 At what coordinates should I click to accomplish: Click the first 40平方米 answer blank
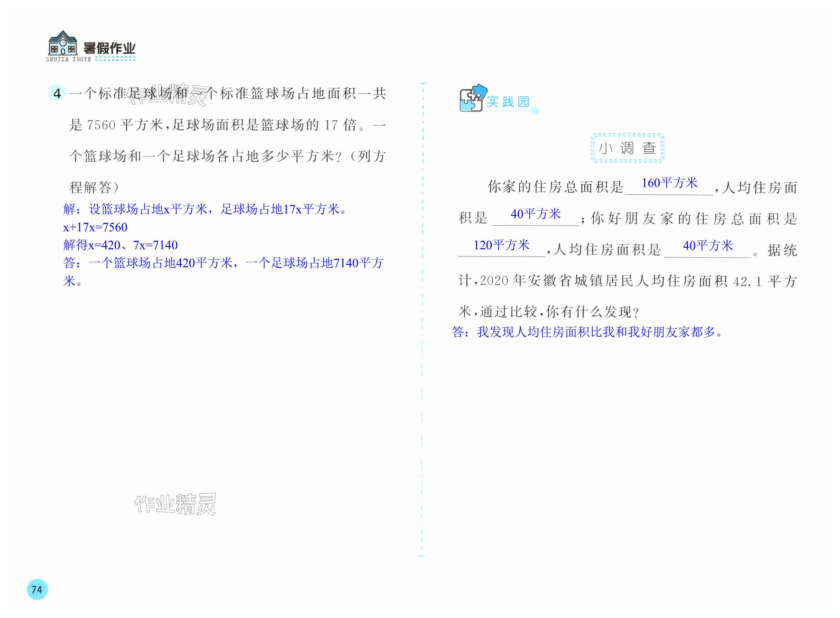click(535, 214)
